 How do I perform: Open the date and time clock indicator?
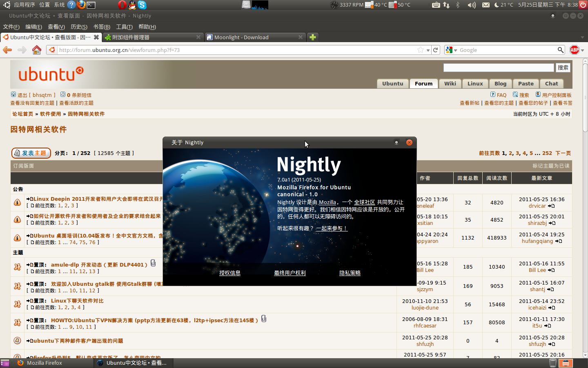tap(548, 5)
